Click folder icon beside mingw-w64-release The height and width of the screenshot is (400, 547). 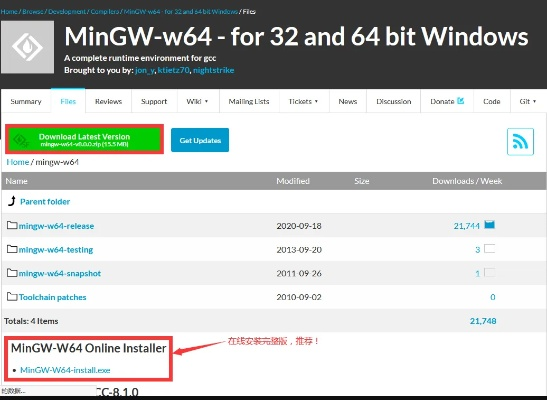coord(12,225)
